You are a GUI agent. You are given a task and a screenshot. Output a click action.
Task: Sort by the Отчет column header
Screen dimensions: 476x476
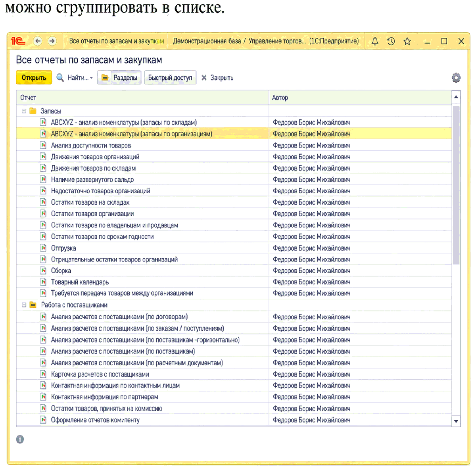tap(142, 98)
